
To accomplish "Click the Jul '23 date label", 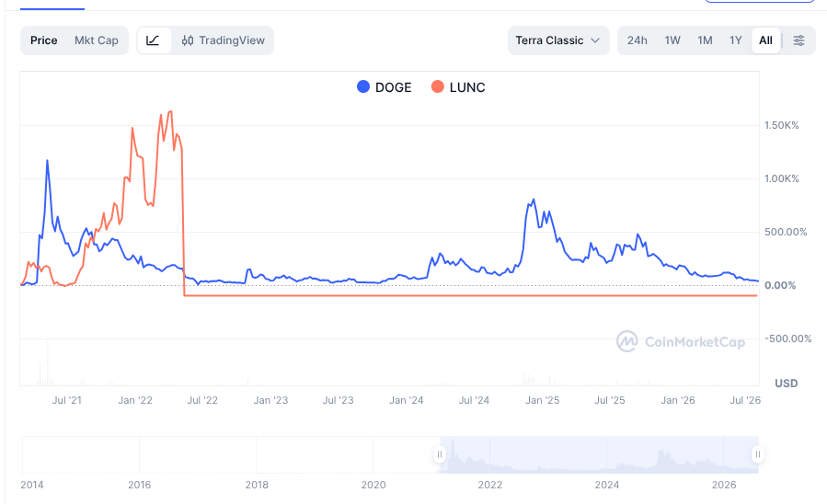I will (x=339, y=400).
